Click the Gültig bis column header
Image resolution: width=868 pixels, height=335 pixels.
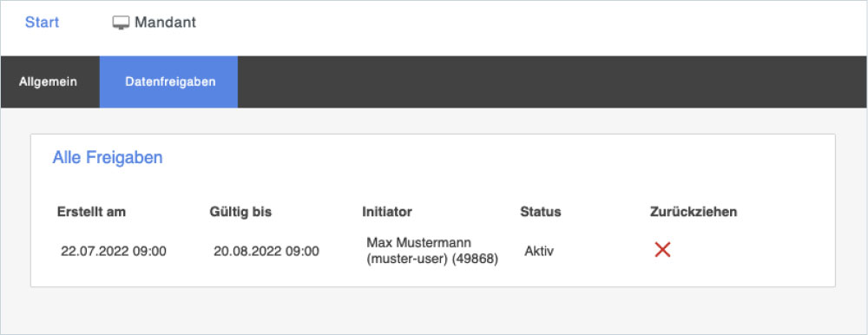point(240,212)
